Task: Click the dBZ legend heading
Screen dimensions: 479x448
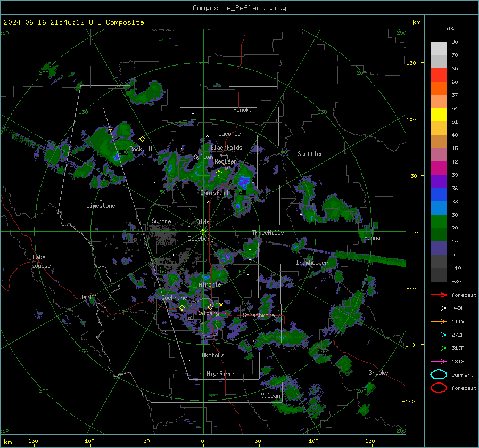Action: tap(451, 28)
